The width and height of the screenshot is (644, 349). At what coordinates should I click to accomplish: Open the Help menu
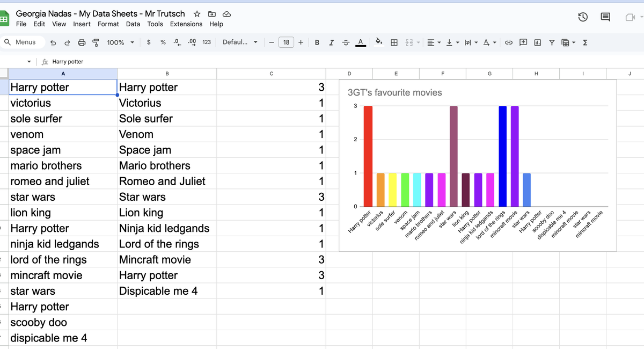click(x=216, y=24)
